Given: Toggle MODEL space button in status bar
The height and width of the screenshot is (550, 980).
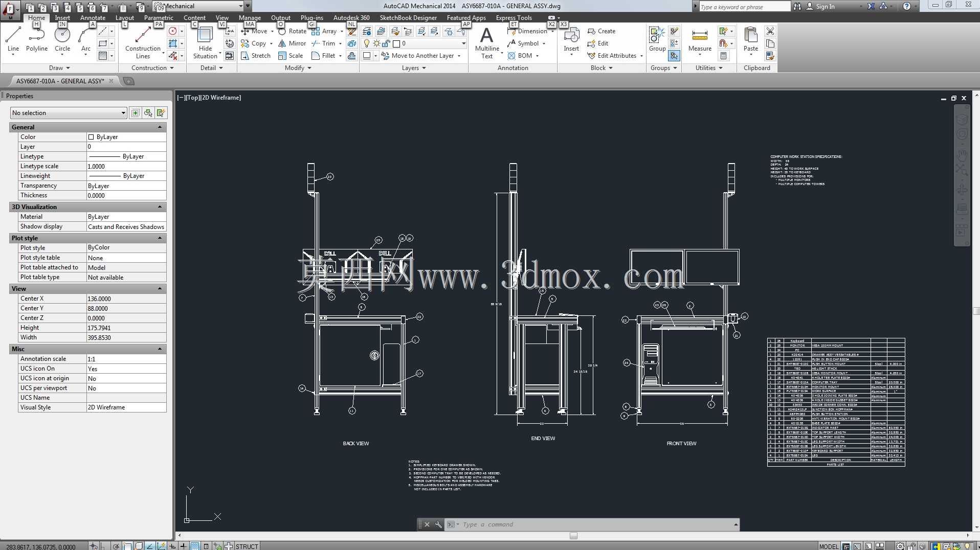Looking at the screenshot, I should pos(829,546).
